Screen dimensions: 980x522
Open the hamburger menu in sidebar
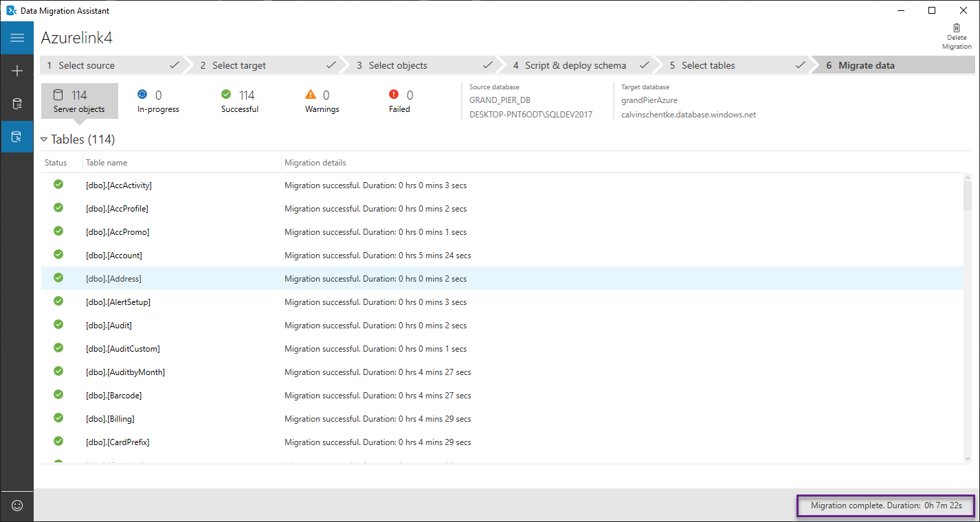pyautogui.click(x=17, y=38)
